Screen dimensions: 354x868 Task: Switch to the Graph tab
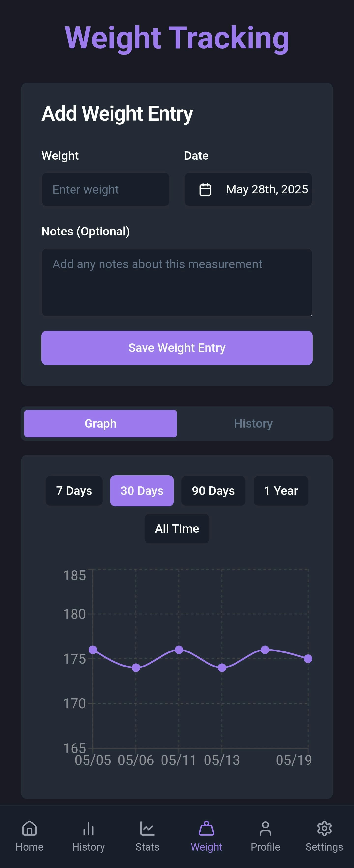pos(100,424)
